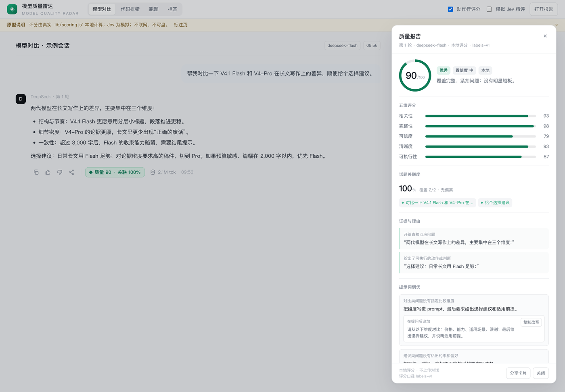Copy the DeepSeek reply with copy icon

click(x=36, y=172)
